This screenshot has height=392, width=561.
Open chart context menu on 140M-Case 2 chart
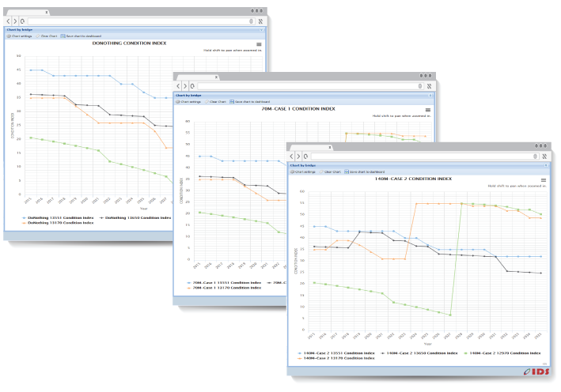tap(543, 179)
